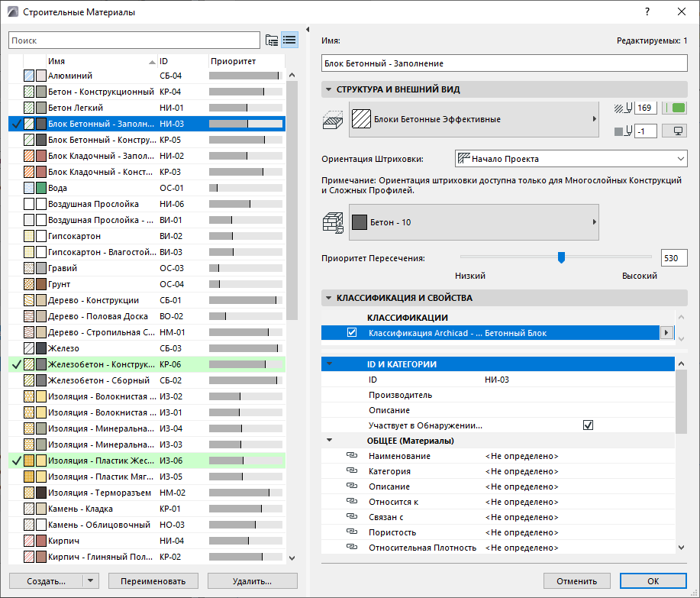Toggle Участвует в Обнаружении checkbox

(x=588, y=425)
